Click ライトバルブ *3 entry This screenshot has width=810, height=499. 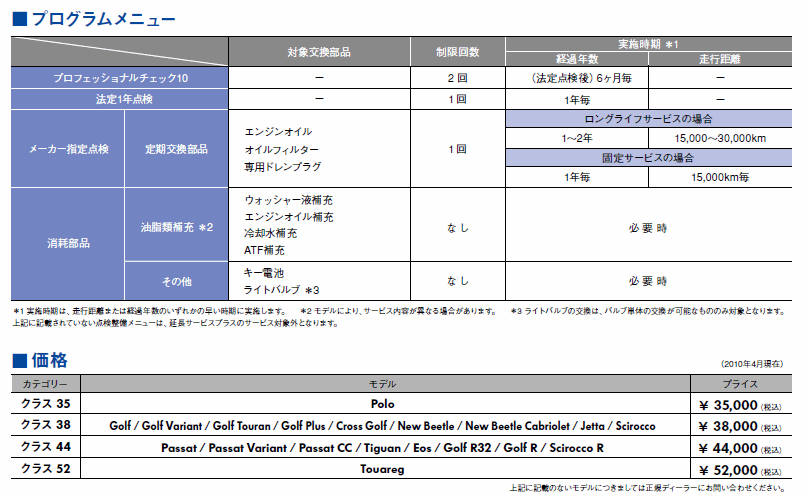pos(282,290)
